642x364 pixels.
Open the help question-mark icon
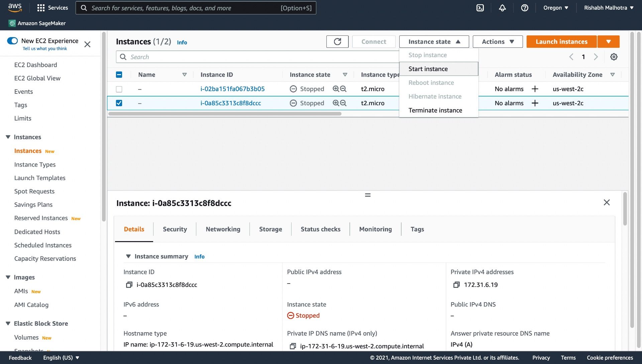pos(525,8)
